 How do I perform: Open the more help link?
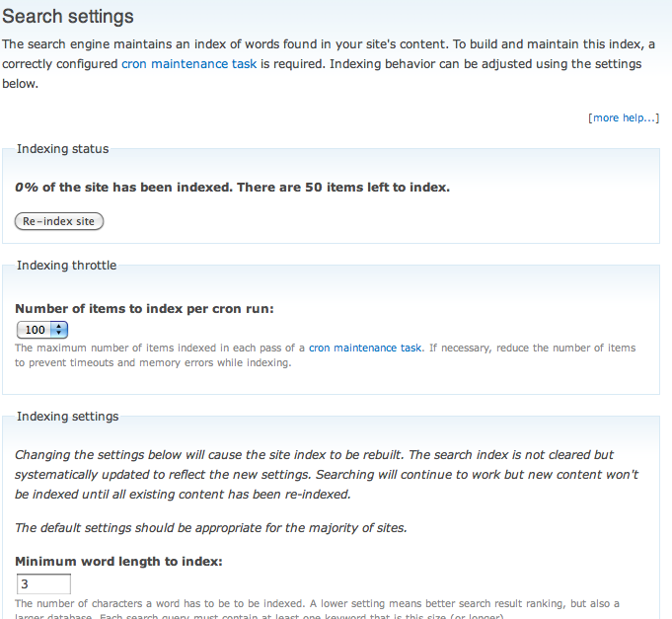624,117
